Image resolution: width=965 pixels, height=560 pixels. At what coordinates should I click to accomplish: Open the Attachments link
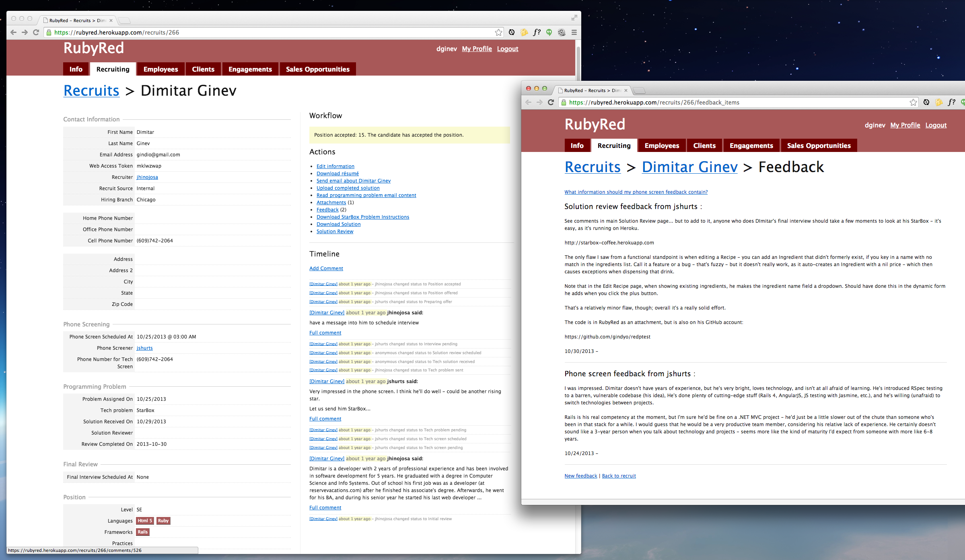click(331, 203)
